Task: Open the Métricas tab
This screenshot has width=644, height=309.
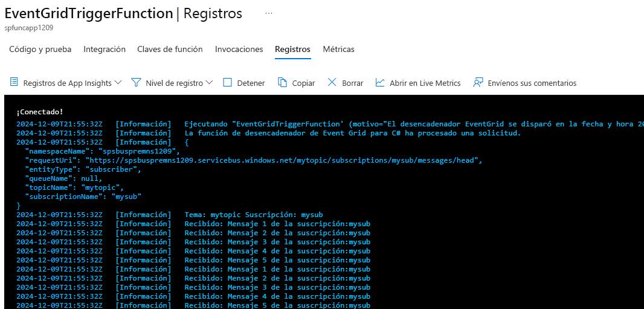Action: 338,50
